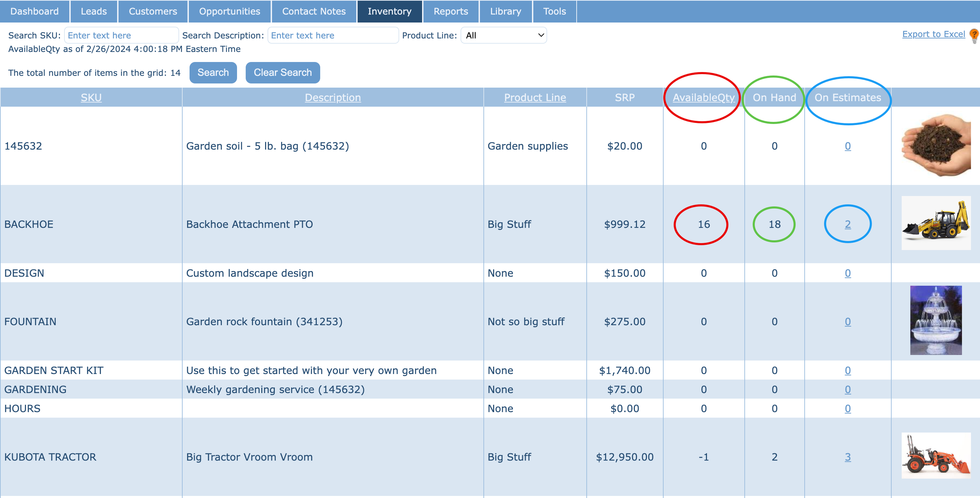
Task: Open the fountain product picture
Action: tap(936, 320)
